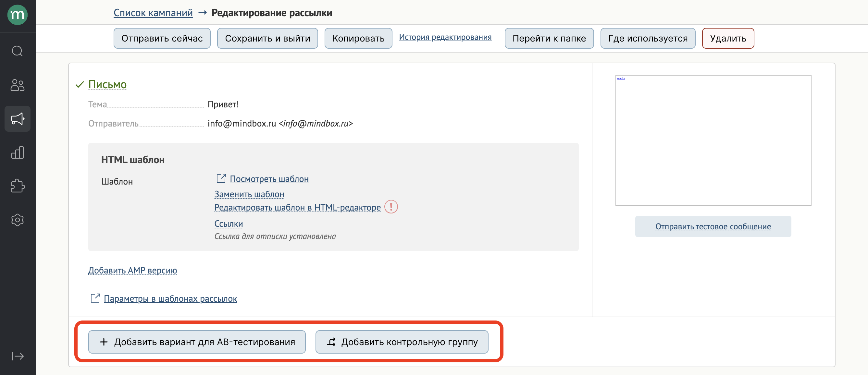Click Где используется button
Image resolution: width=868 pixels, height=375 pixels.
pos(648,38)
